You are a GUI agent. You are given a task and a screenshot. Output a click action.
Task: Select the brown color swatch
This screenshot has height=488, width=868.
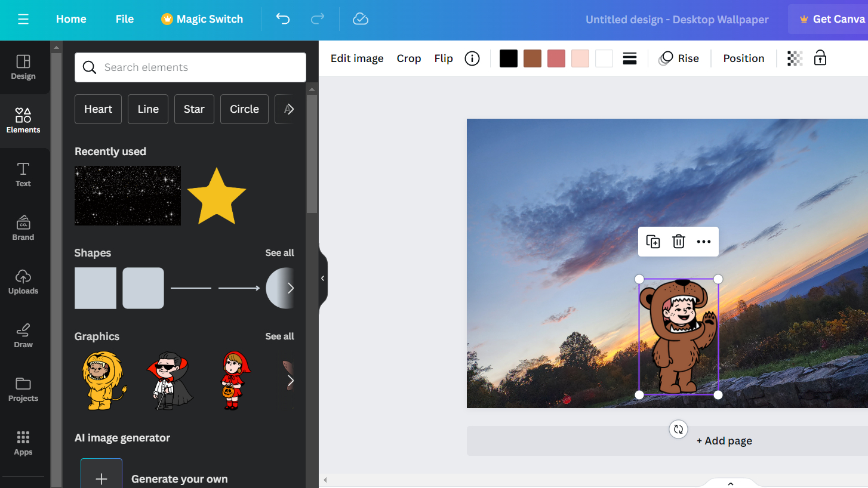pos(533,58)
